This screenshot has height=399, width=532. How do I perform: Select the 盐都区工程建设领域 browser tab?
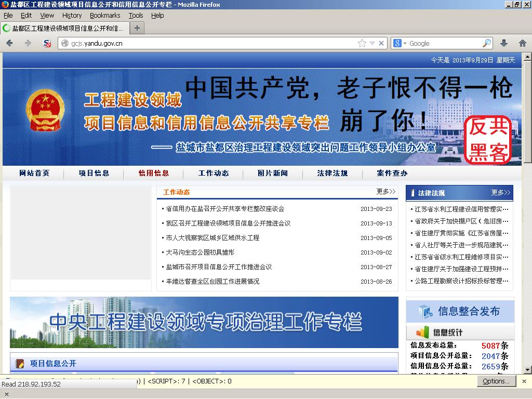tap(65, 28)
